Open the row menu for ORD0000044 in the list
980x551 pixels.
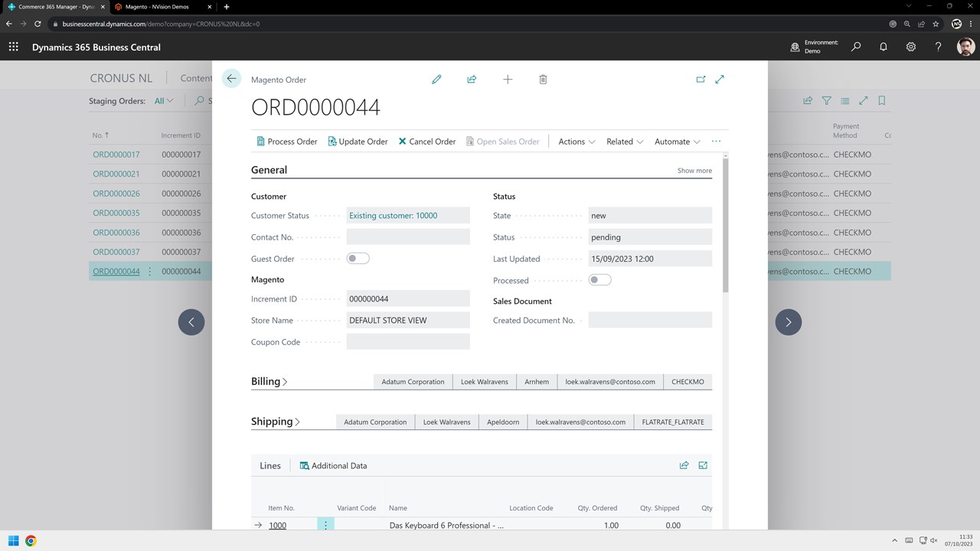click(x=150, y=271)
